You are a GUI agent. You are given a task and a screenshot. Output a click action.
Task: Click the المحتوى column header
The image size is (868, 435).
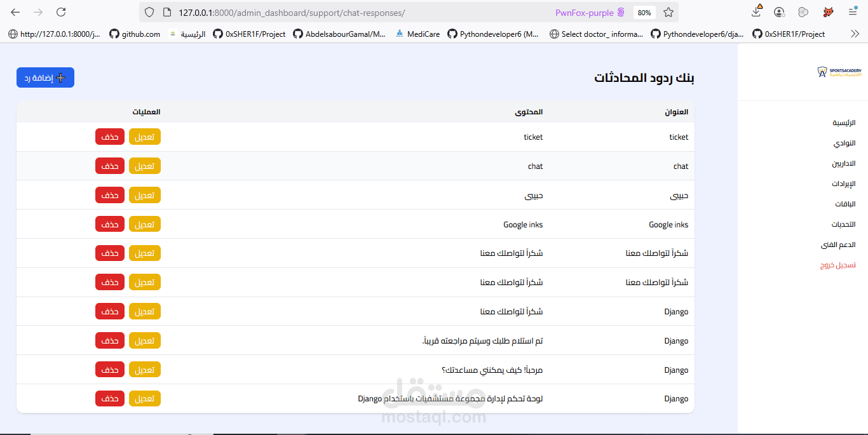pyautogui.click(x=529, y=112)
